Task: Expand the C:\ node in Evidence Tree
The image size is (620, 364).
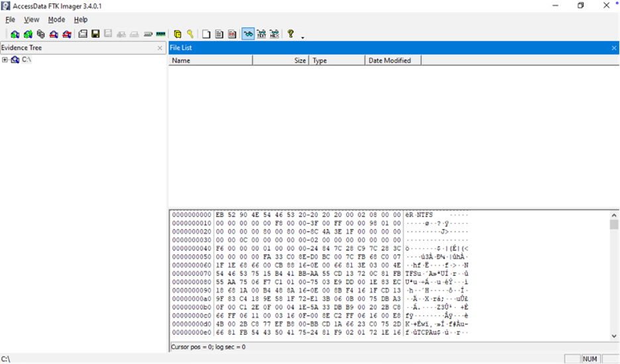Action: pos(5,60)
